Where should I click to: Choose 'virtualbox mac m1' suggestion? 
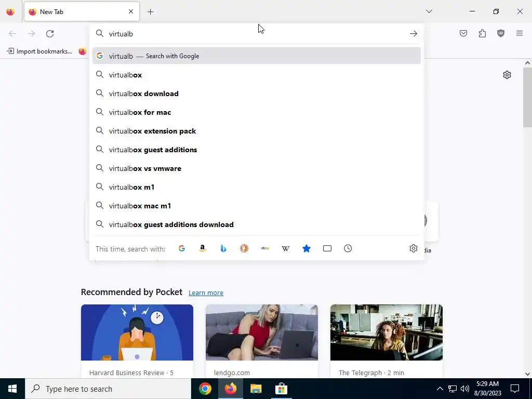[x=257, y=206]
